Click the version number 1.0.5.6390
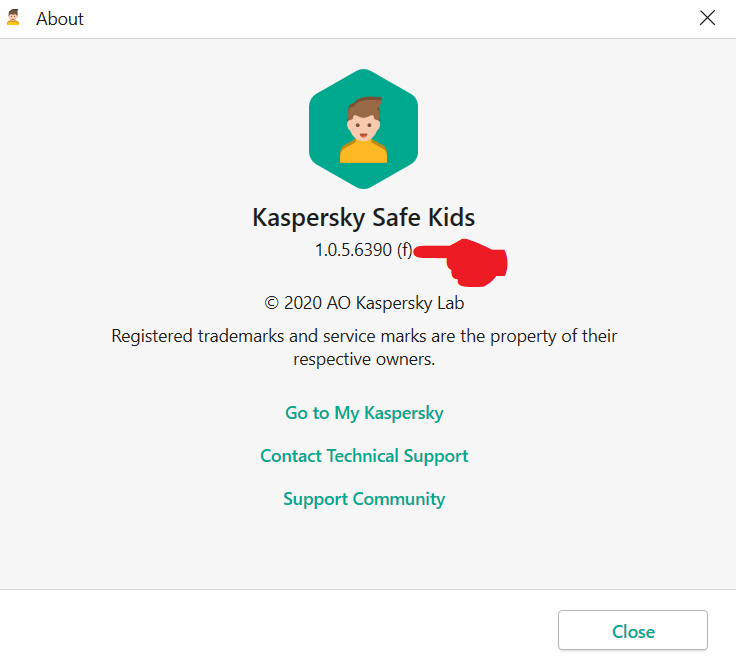This screenshot has height=668, width=736. (x=353, y=251)
